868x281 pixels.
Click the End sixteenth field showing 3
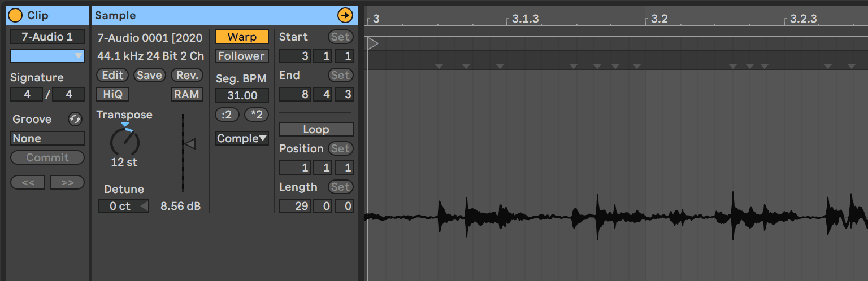tap(344, 94)
